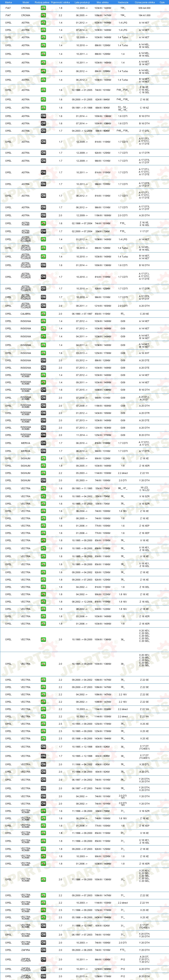Image resolution: width=169 pixels, height=980 pixels.
Task: Click diesel icon for Vectra Kombi X 17 DT
Action: coord(43,926)
